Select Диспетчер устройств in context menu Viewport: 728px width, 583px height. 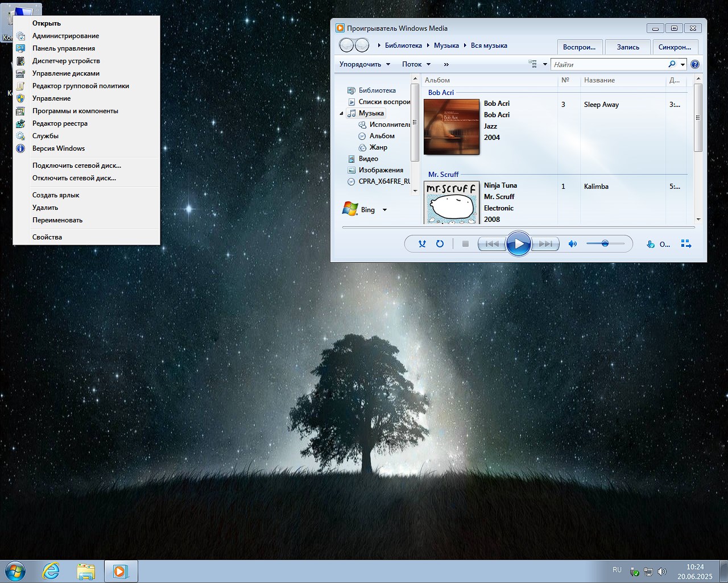(66, 61)
